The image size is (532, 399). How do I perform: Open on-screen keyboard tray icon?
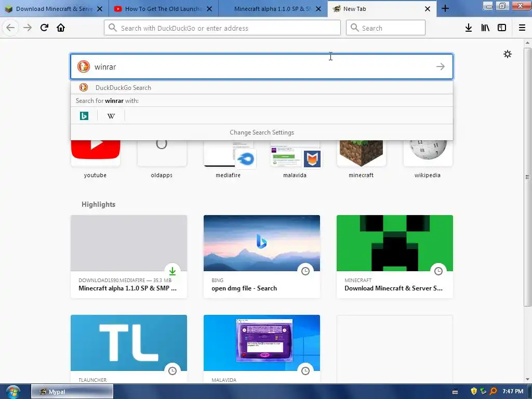pyautogui.click(x=455, y=392)
